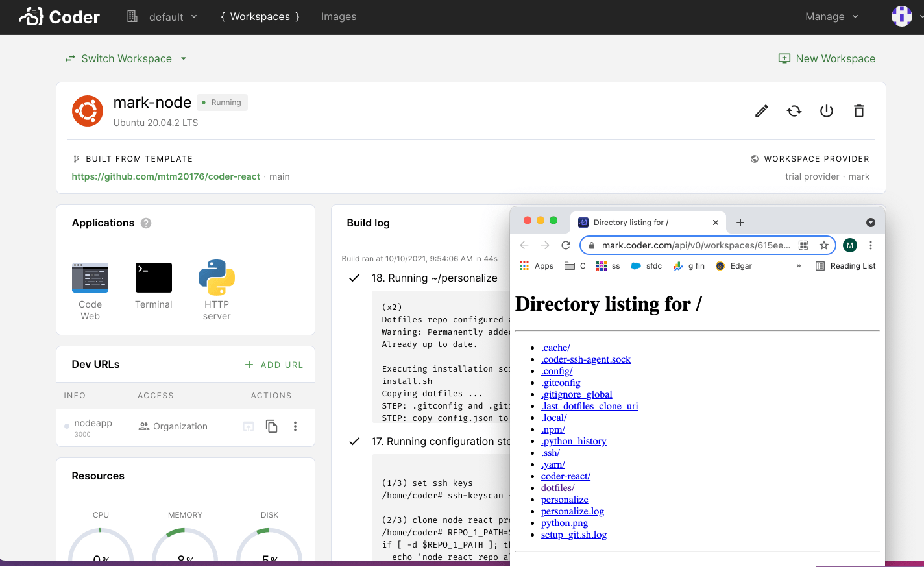Viewport: 924px width, 567px height.
Task: Click ADD URL in Dev URLs
Action: (x=274, y=365)
